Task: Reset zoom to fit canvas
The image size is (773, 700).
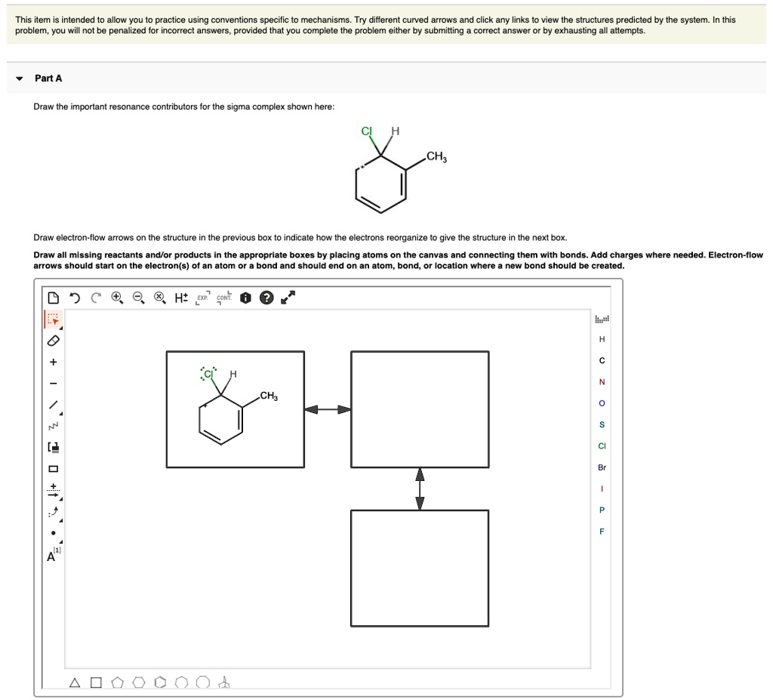Action: point(160,298)
